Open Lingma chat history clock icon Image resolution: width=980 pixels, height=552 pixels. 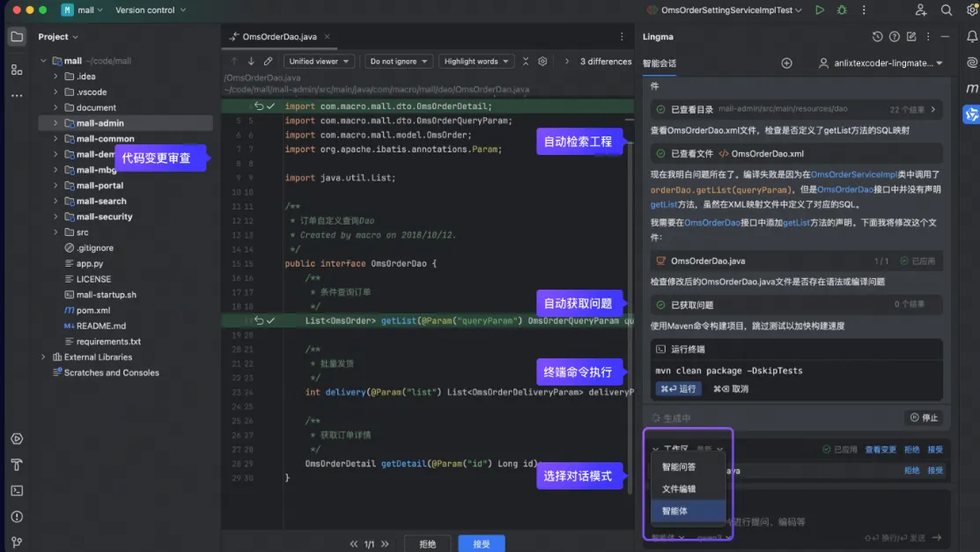[877, 37]
